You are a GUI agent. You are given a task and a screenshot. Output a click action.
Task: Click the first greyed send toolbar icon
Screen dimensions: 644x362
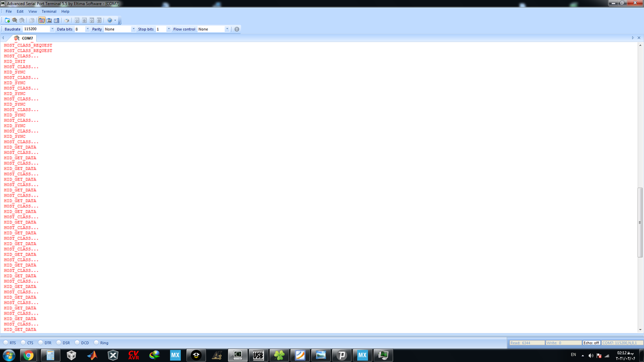click(77, 20)
